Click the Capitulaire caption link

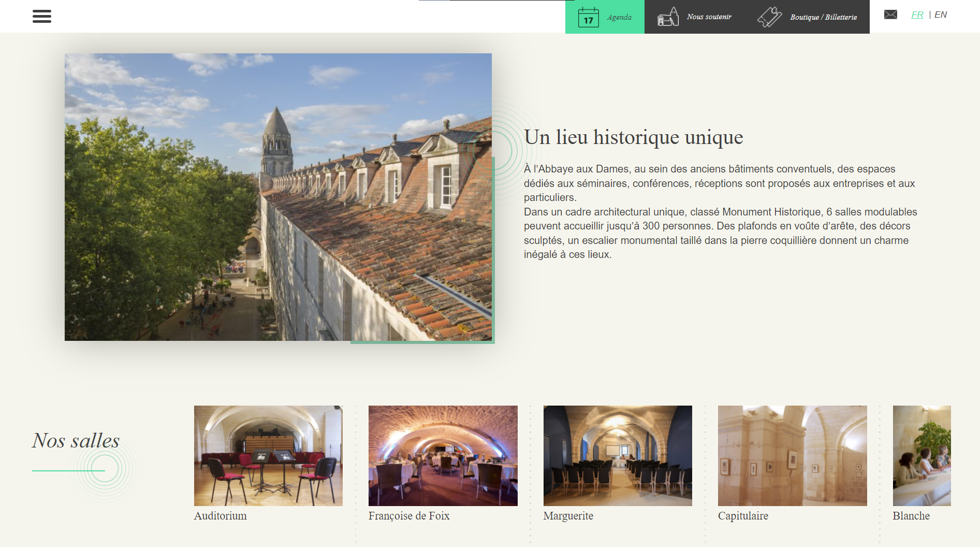click(743, 516)
